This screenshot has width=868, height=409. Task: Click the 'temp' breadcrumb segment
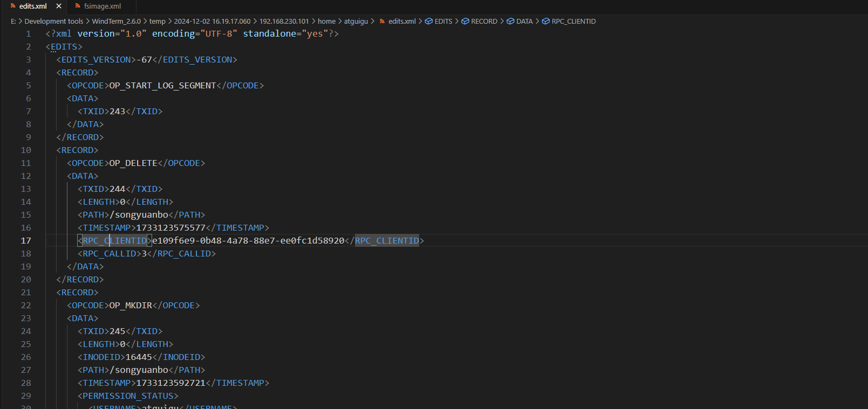pyautogui.click(x=158, y=22)
